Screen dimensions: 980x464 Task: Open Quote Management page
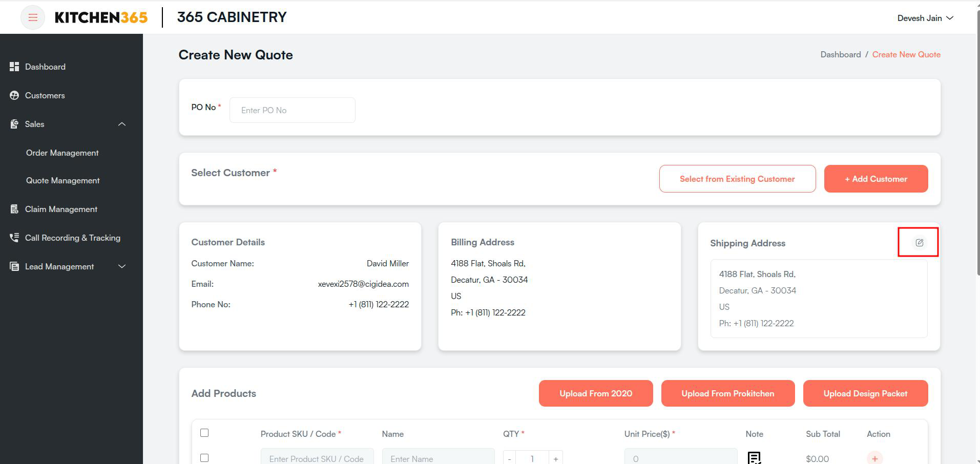pos(63,180)
